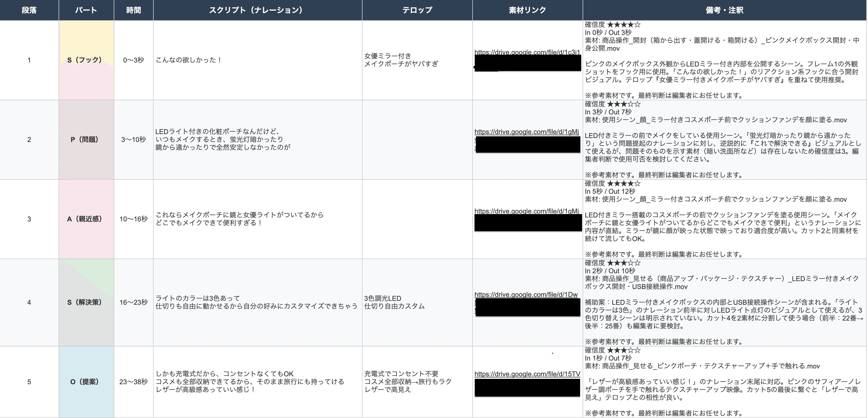
Task: Select notes cell with In 5秒 / Out 12秒
Action: pos(724,219)
